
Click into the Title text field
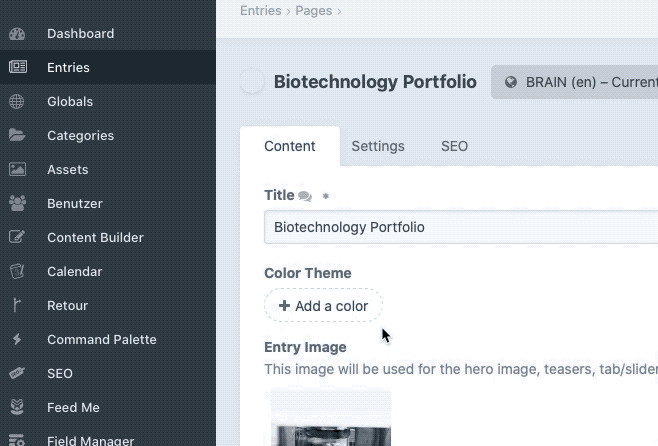460,227
